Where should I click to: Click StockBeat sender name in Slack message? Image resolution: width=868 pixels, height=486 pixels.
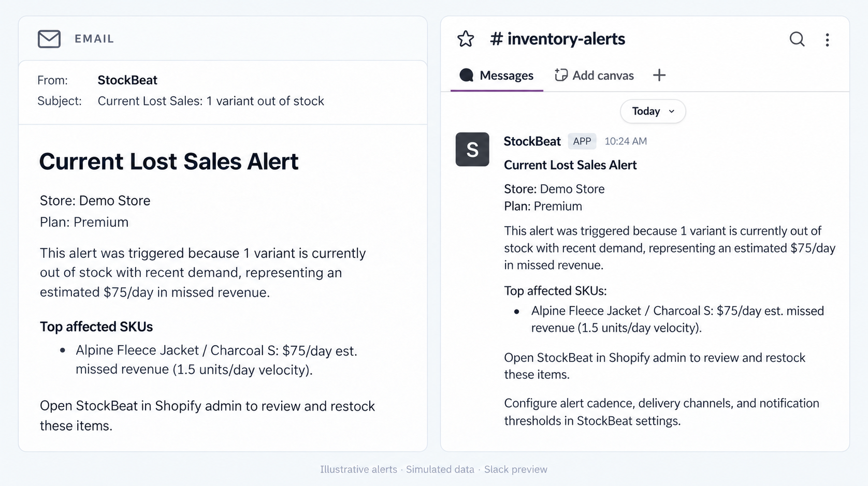[532, 141]
